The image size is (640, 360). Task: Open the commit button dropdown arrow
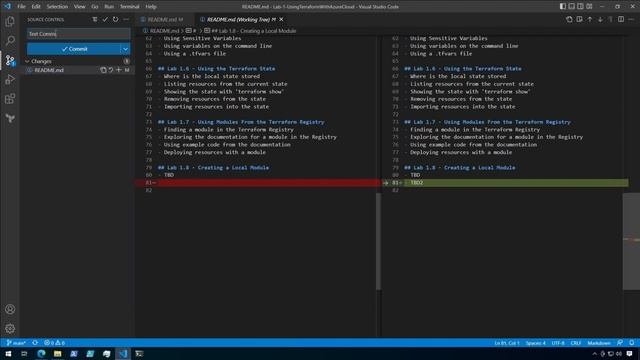point(125,49)
